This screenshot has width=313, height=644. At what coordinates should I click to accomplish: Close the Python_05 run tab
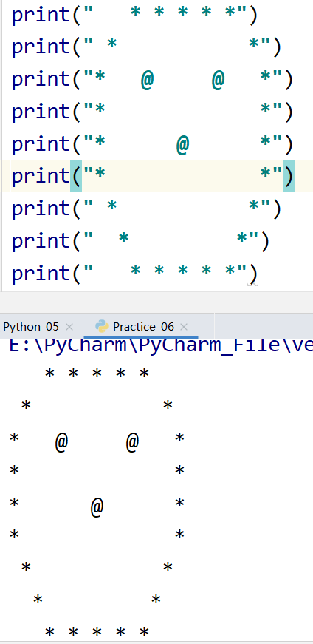pyautogui.click(x=69, y=327)
